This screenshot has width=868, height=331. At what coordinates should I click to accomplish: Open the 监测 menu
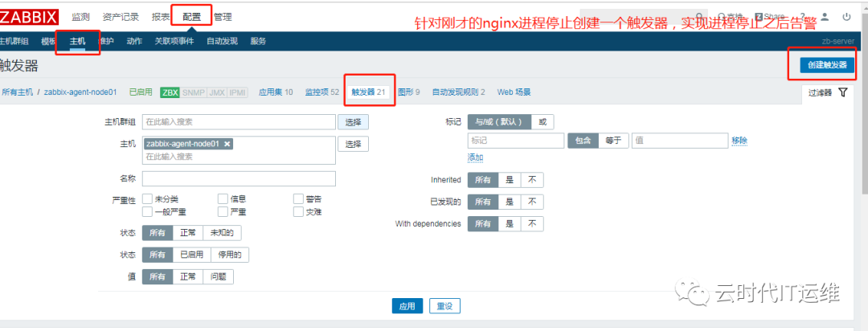click(80, 17)
